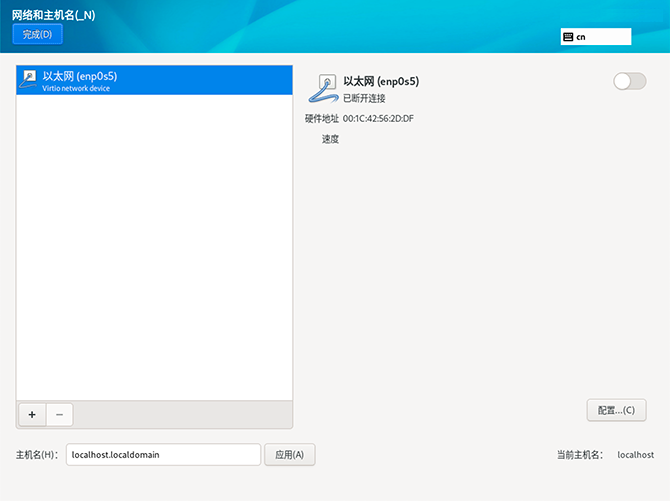The image size is (670, 501).
Task: Click the large Ethernet cable icon in details
Action: 322,88
